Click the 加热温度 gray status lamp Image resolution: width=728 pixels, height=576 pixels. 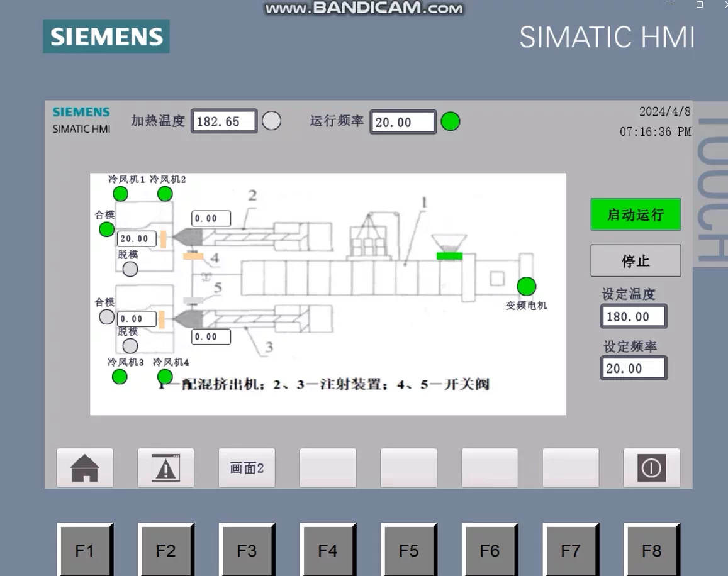coord(271,121)
